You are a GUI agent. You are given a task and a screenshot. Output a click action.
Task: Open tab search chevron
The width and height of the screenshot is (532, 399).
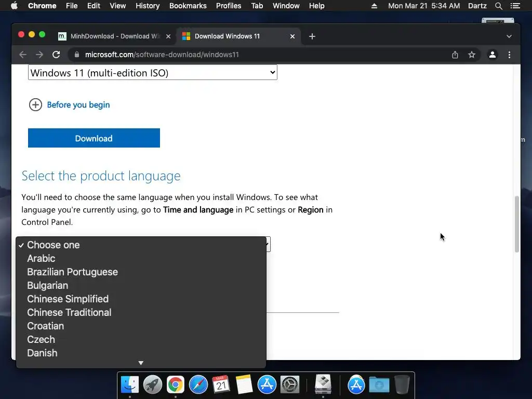(x=509, y=36)
